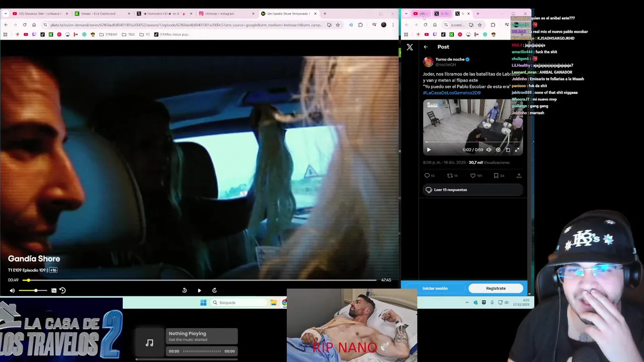Open site info icon in X address bar
Image resolution: width=644 pixels, height=362 pixels.
pos(446,25)
